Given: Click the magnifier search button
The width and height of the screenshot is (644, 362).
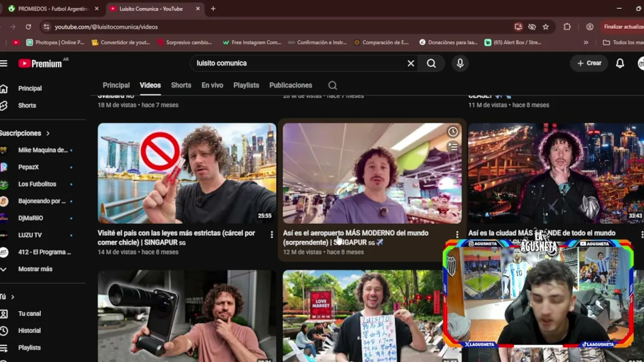Looking at the screenshot, I should tap(431, 63).
